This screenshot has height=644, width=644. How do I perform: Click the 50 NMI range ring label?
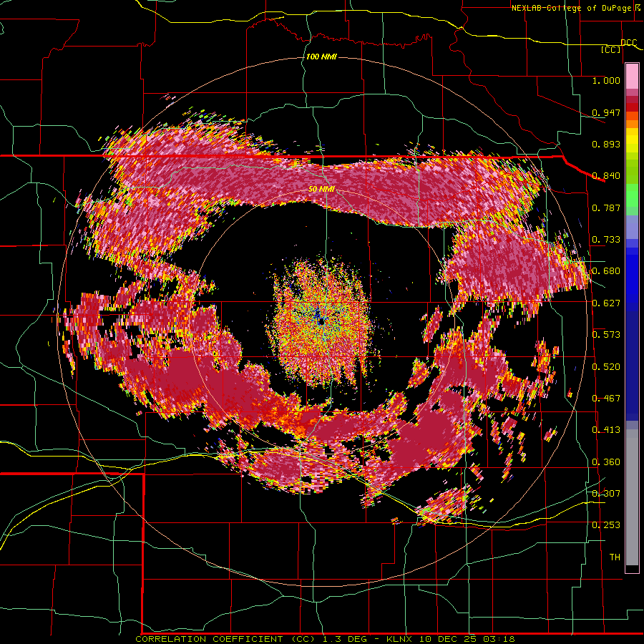321,190
